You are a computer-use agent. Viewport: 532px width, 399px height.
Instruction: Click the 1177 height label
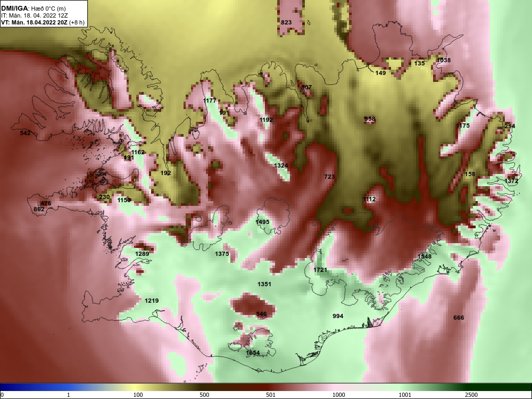click(210, 101)
